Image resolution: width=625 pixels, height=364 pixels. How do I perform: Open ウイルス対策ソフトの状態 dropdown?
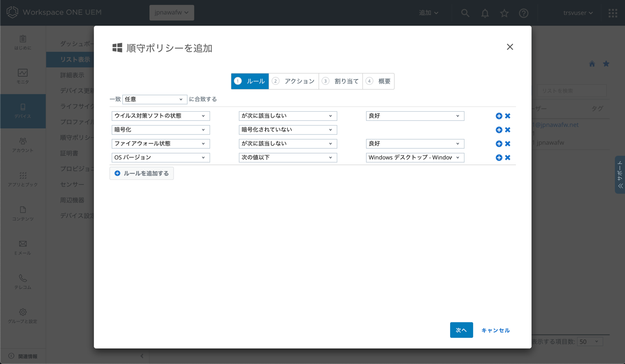click(160, 116)
